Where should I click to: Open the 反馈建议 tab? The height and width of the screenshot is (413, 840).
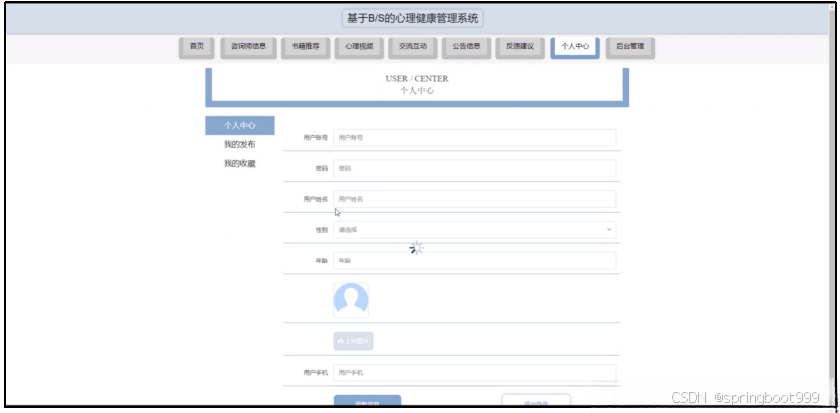click(x=520, y=47)
